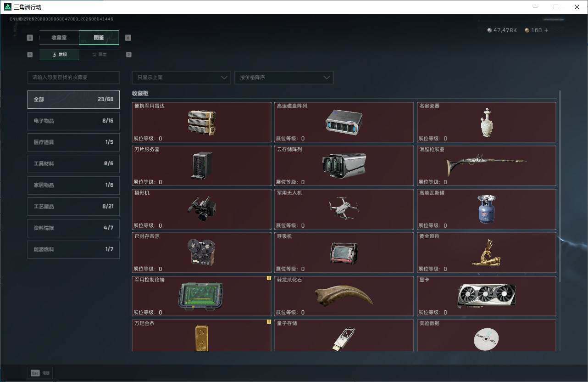Viewport: 588px width, 382px height.
Task: Open the 量子存储 quantum storage item
Action: [x=344, y=336]
